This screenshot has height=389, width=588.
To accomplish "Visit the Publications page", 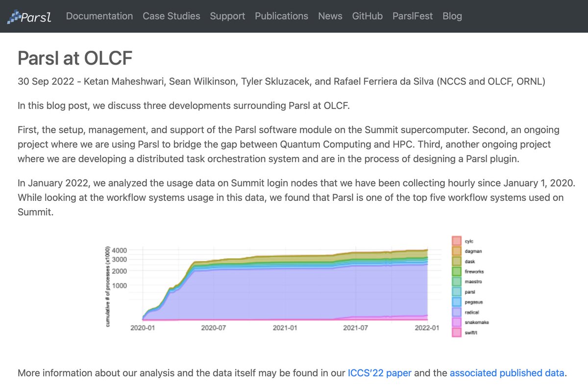I will pyautogui.click(x=282, y=16).
